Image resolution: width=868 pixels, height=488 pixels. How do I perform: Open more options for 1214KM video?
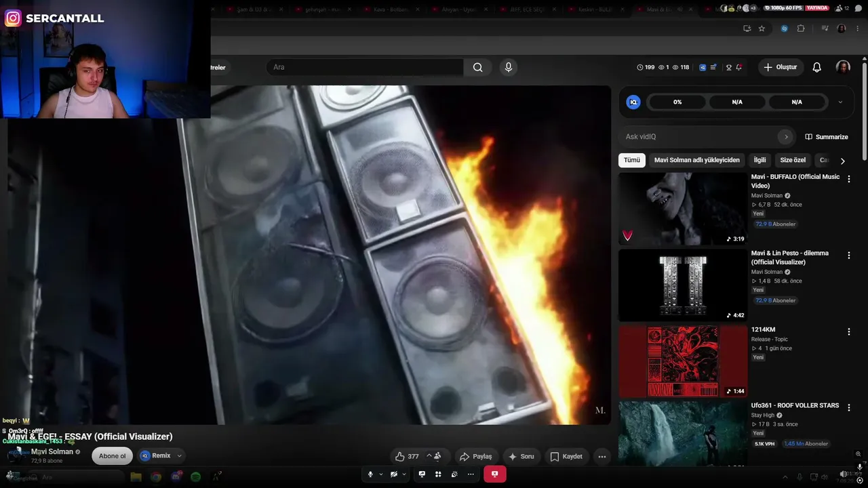[x=848, y=331]
